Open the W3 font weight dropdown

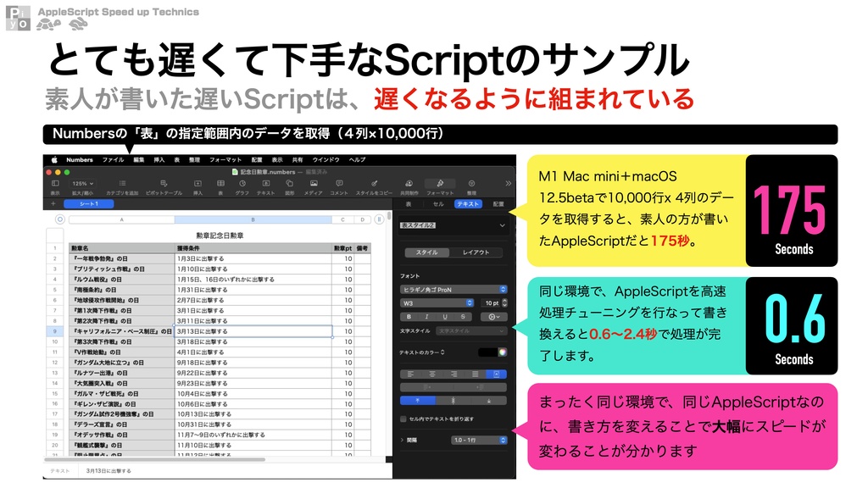[x=436, y=303]
